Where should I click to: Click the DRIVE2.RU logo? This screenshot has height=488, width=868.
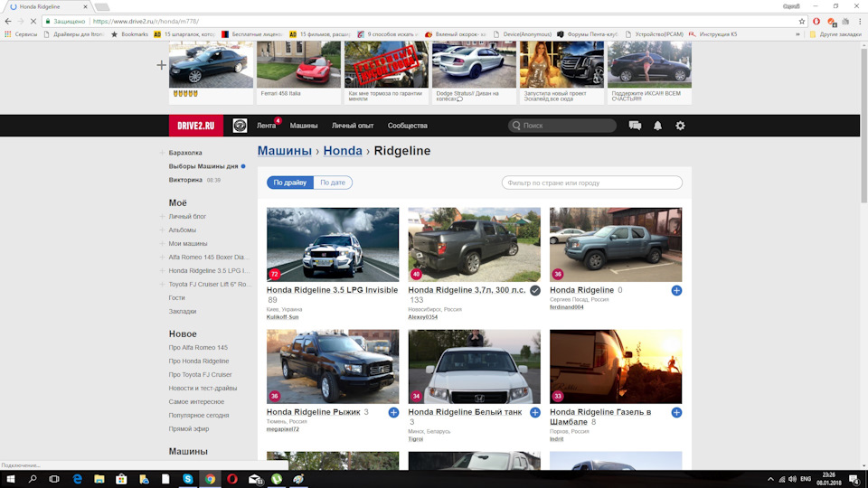(x=196, y=126)
